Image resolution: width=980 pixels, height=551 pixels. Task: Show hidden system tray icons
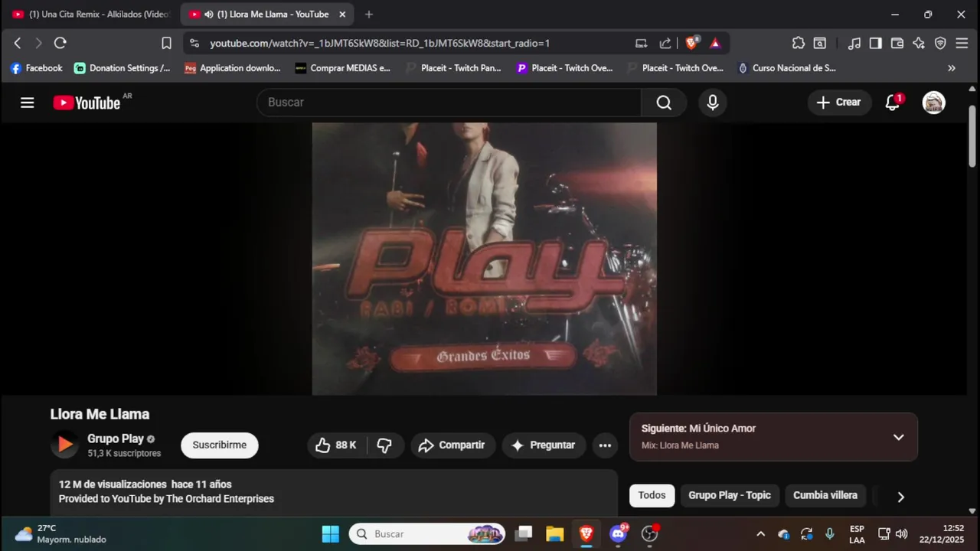coord(760,534)
